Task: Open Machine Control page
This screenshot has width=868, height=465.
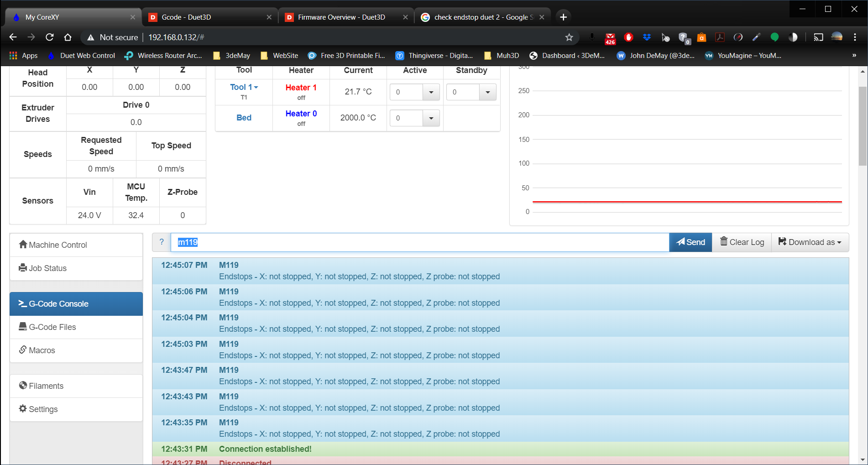Action: [x=76, y=245]
